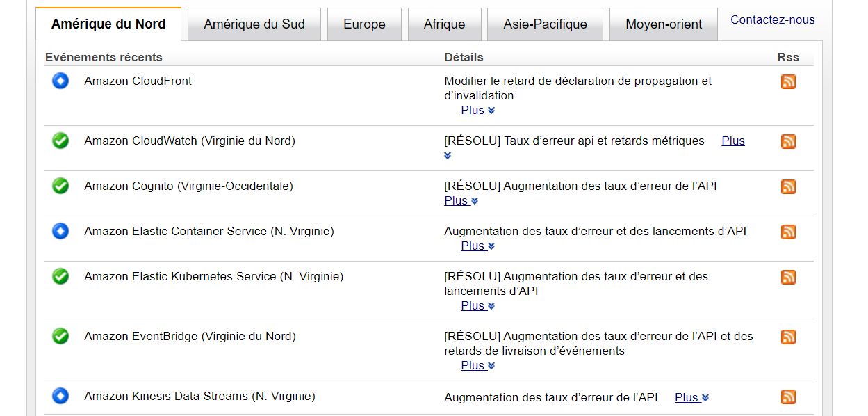The image size is (868, 416).
Task: Open RSS feed for Kinesis Data Streams
Action: pos(788,397)
